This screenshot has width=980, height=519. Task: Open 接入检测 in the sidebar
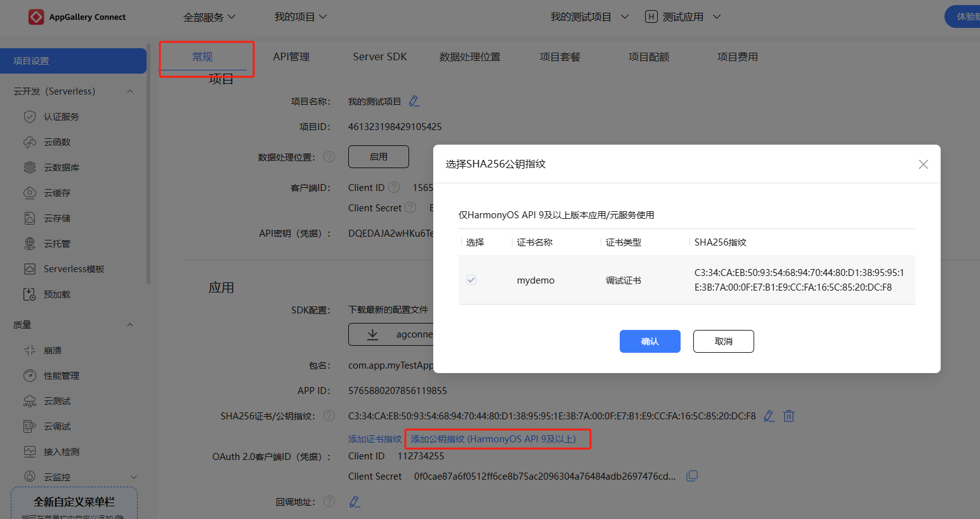[x=62, y=452]
